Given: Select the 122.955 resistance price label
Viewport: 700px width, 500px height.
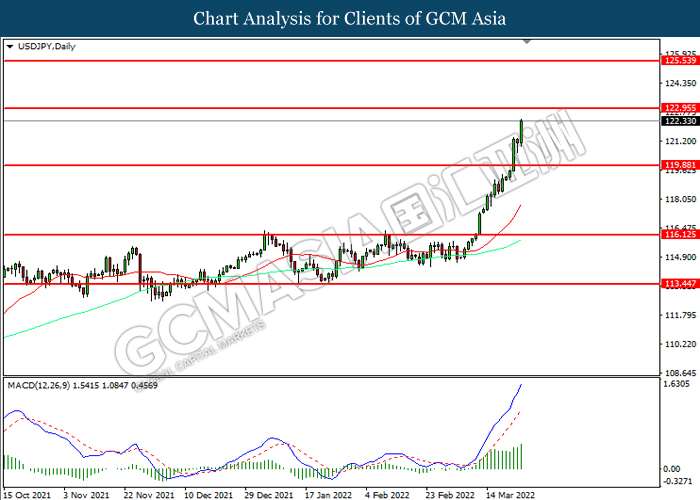Looking at the screenshot, I should click(x=680, y=108).
